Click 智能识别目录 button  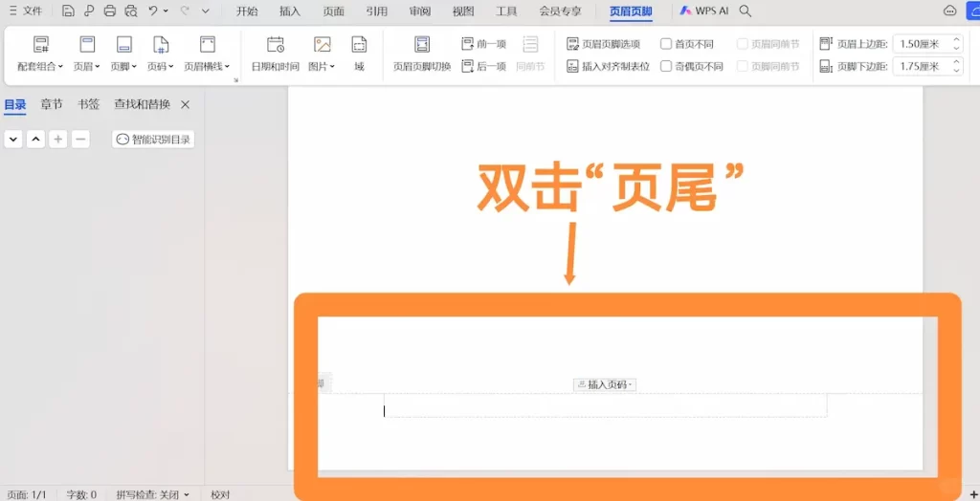click(153, 140)
